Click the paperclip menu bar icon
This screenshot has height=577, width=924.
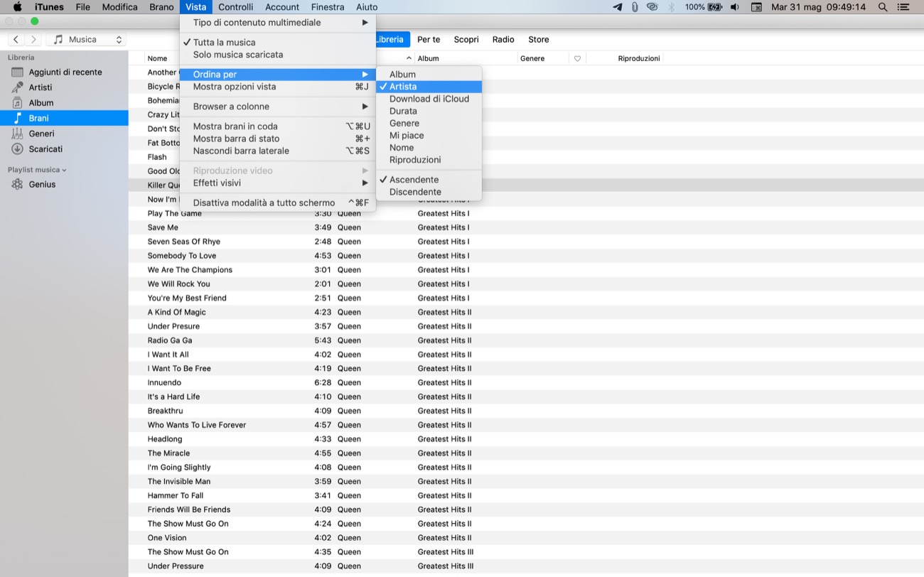[635, 7]
